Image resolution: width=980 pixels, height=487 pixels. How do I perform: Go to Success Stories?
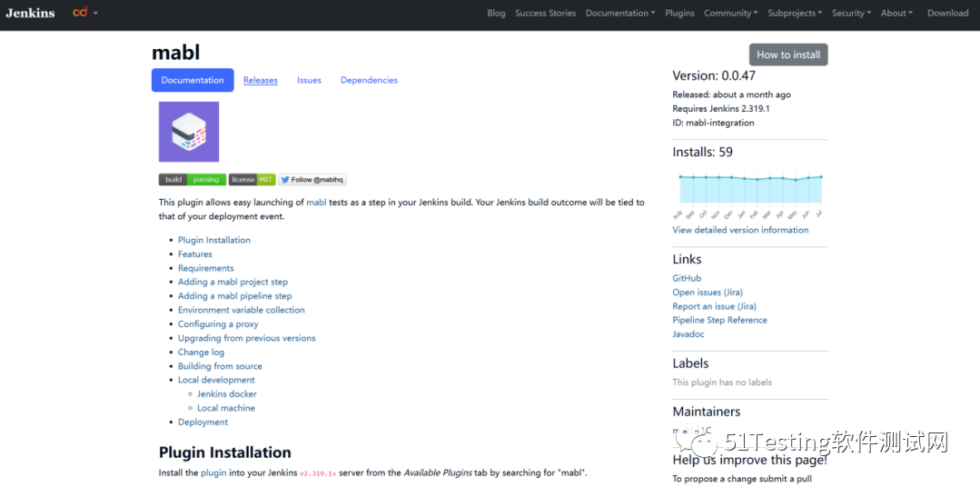click(x=546, y=13)
